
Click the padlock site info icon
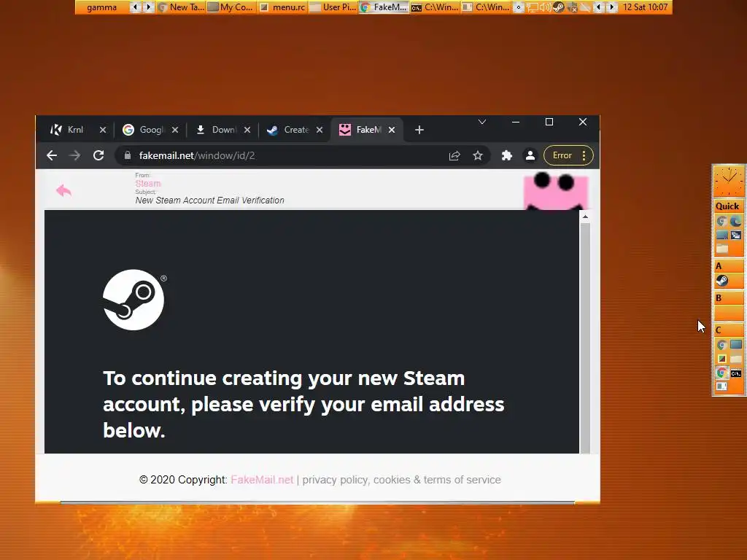click(127, 155)
